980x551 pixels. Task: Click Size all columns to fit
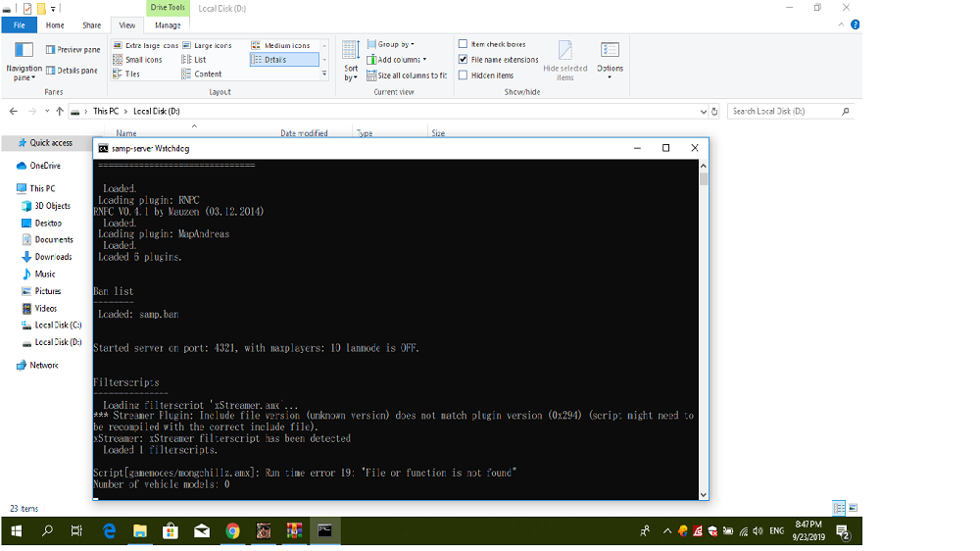click(x=407, y=75)
